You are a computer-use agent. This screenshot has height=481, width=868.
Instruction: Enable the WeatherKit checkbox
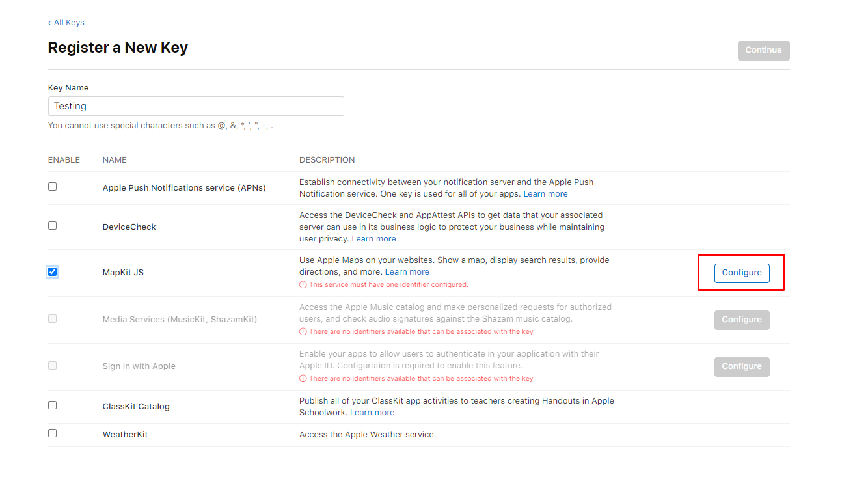(53, 433)
